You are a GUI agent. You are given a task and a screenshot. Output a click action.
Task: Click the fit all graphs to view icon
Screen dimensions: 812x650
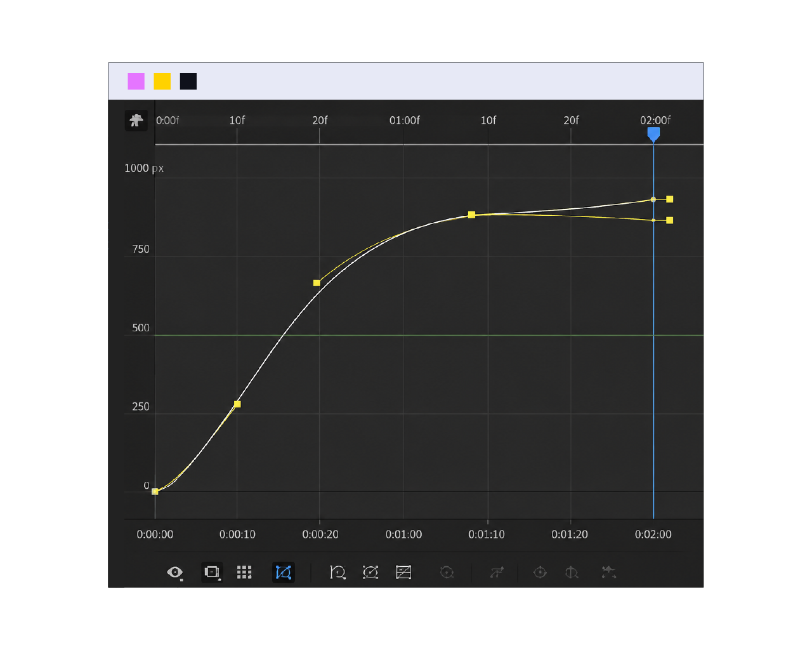point(403,573)
